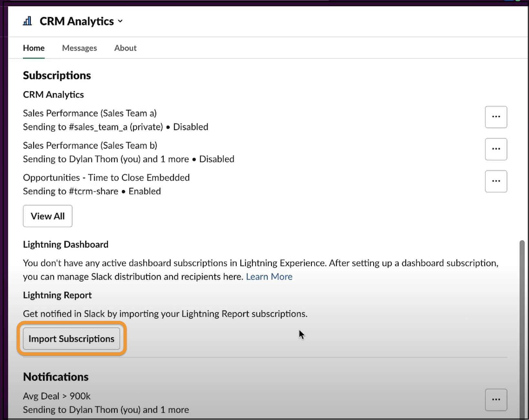Click the Notifications section heading
The height and width of the screenshot is (420, 529).
55,376
